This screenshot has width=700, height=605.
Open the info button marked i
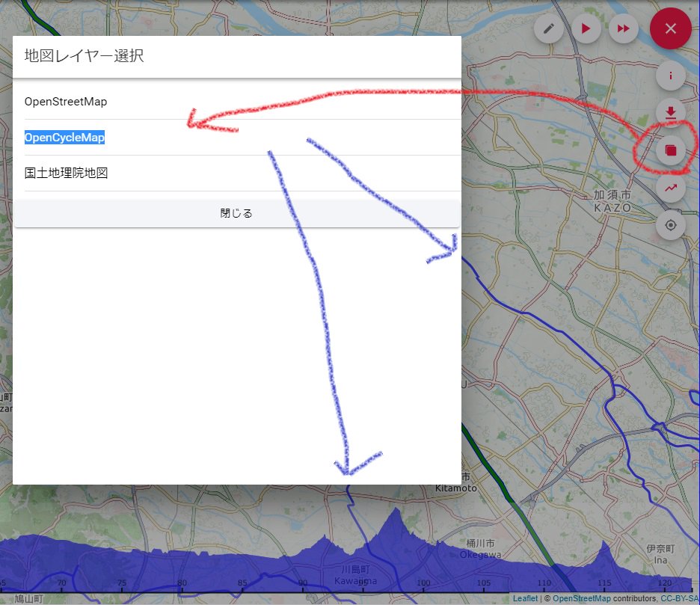(671, 76)
